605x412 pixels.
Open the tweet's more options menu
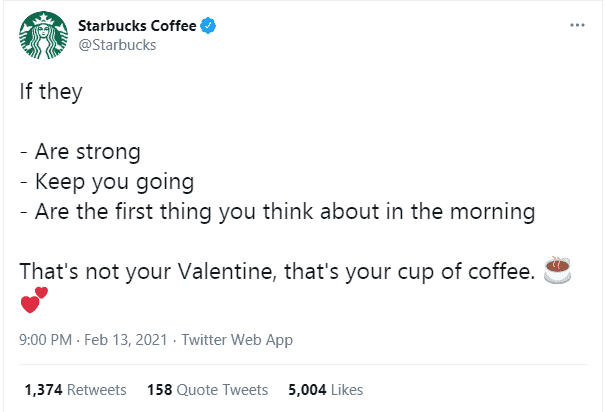point(576,24)
